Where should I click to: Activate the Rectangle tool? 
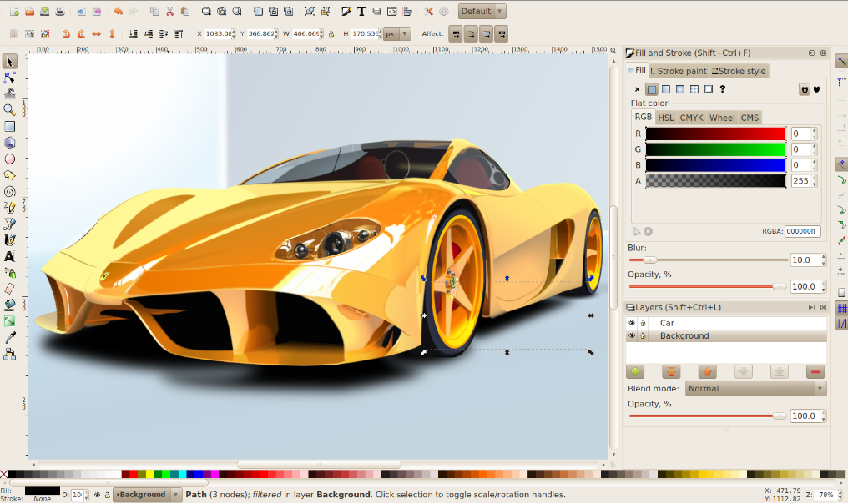click(x=10, y=126)
